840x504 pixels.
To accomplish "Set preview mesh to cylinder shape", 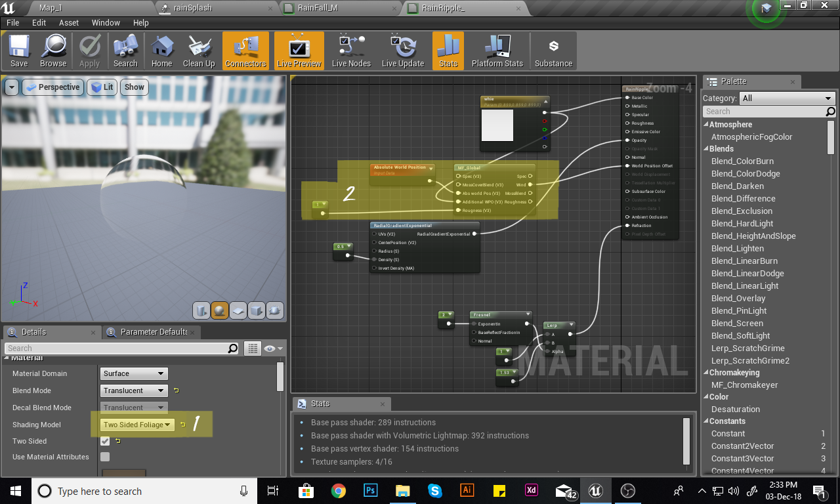I will tap(201, 310).
